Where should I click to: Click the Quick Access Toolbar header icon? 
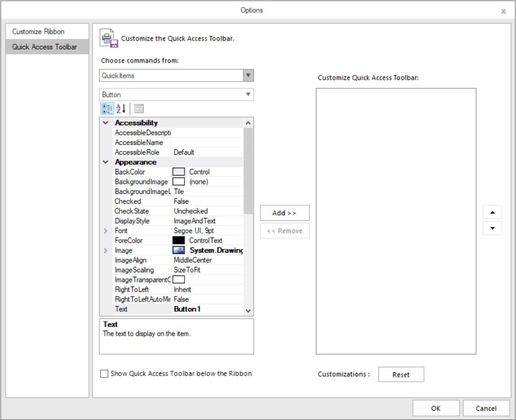[x=109, y=39]
